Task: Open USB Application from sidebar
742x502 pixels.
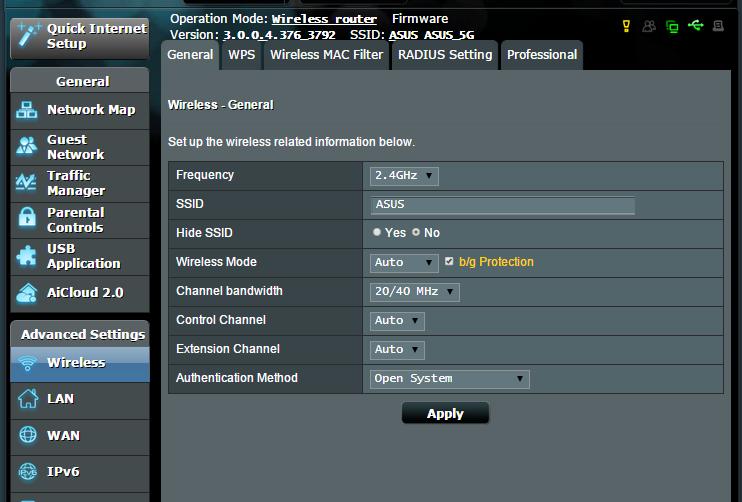Action: (x=80, y=257)
